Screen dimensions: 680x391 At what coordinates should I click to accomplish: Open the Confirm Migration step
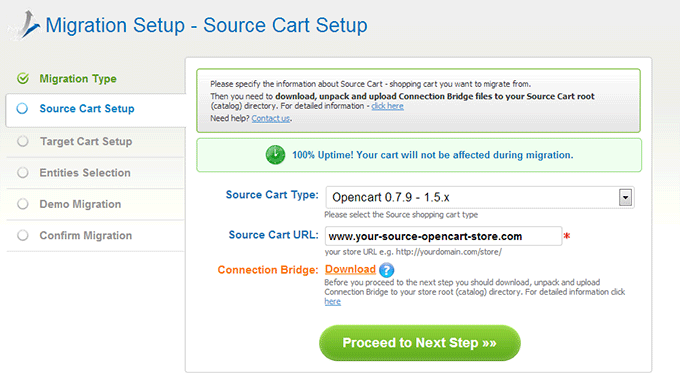click(x=86, y=235)
